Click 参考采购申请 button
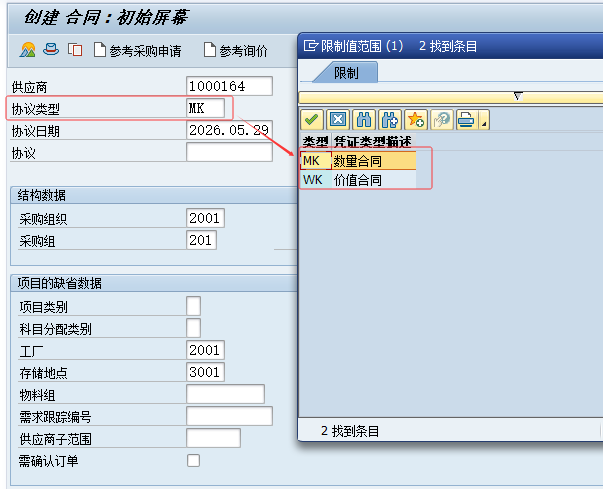 coord(138,50)
